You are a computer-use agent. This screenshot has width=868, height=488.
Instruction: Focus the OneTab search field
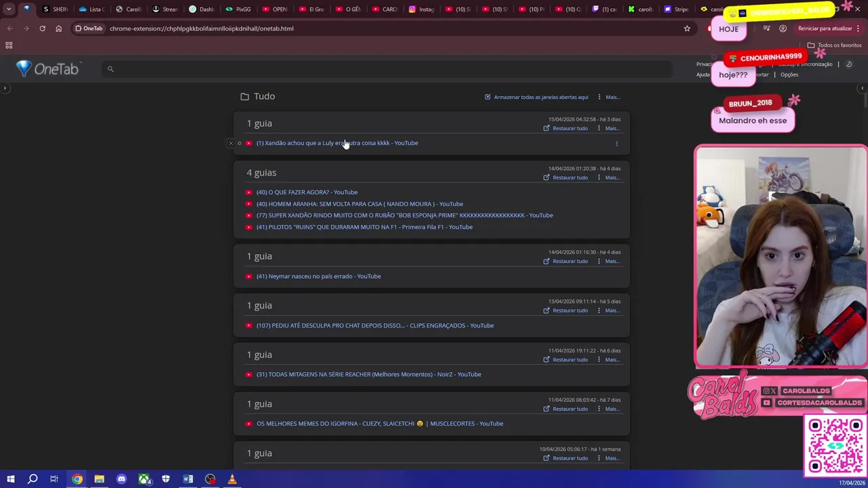pyautogui.click(x=388, y=69)
